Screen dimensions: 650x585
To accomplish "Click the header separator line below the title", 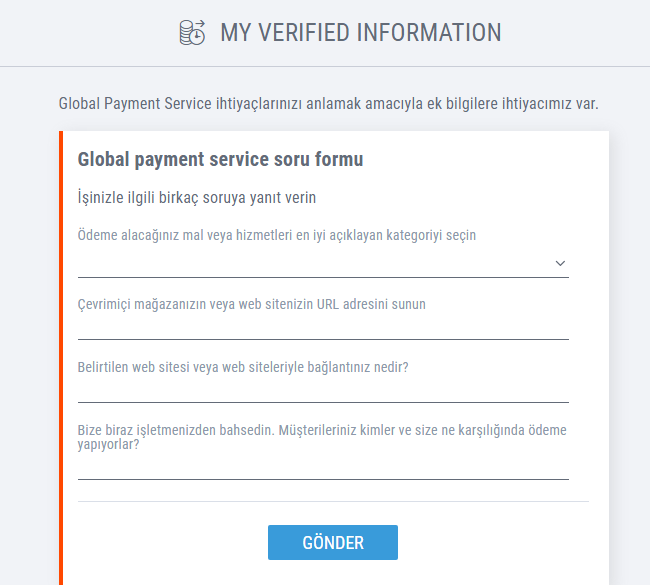I will [325, 66].
